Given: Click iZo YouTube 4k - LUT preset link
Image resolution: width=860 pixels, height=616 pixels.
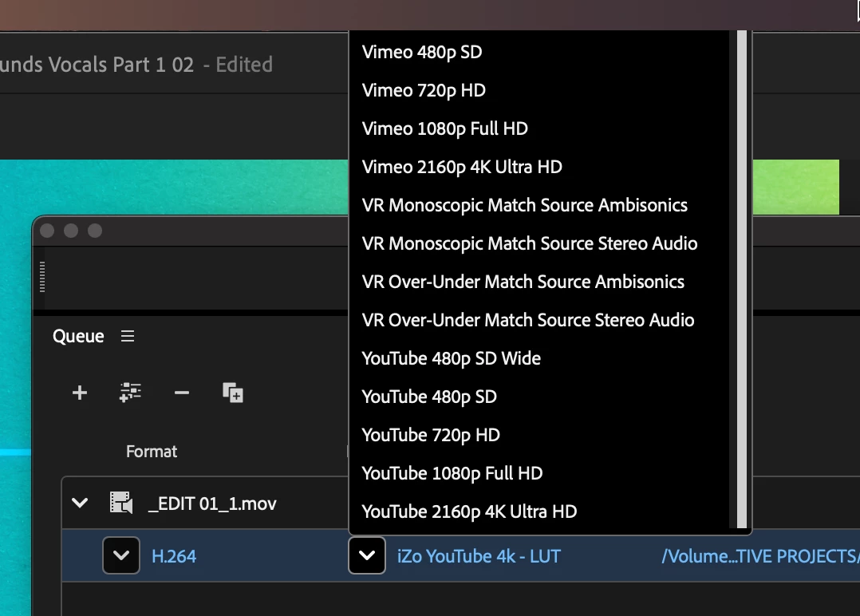Looking at the screenshot, I should click(x=479, y=556).
